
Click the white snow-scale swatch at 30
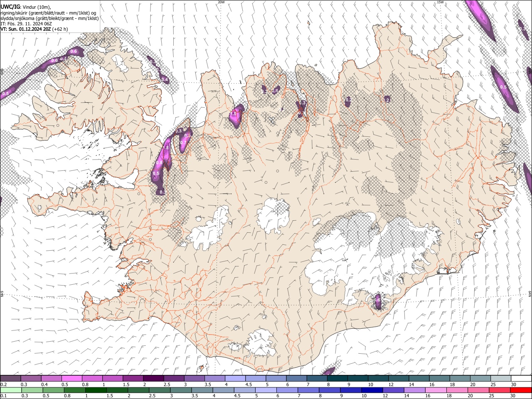[x=521, y=378]
